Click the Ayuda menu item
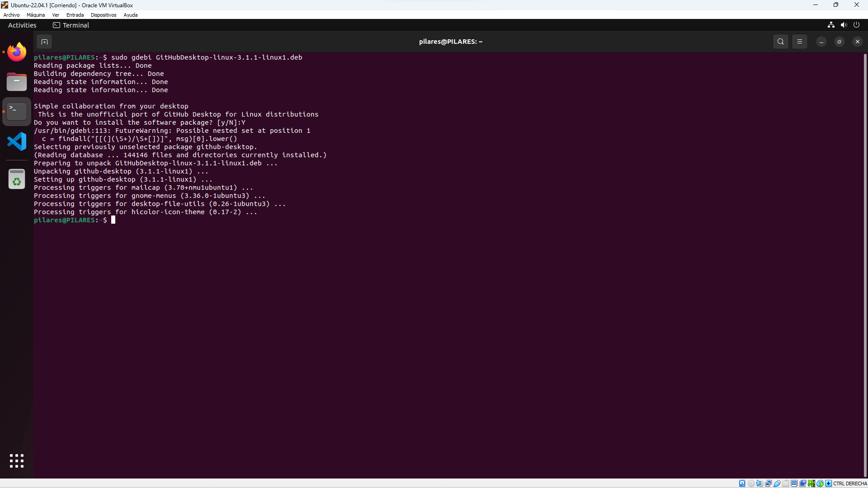 [x=130, y=15]
